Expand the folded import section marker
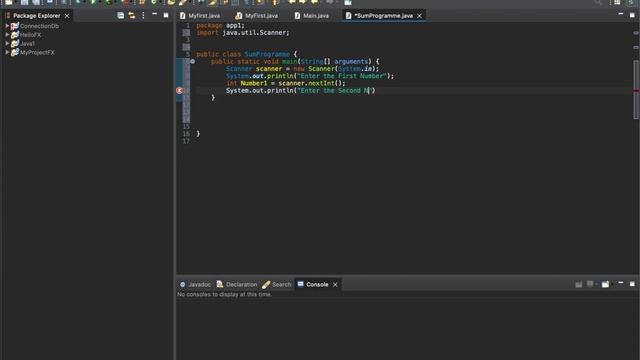The image size is (640, 360). (x=186, y=33)
